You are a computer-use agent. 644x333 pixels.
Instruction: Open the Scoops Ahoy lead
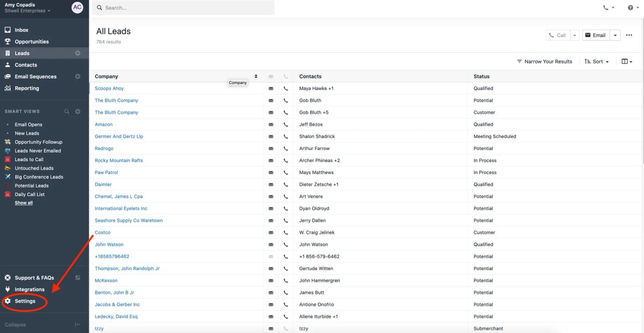coord(109,89)
